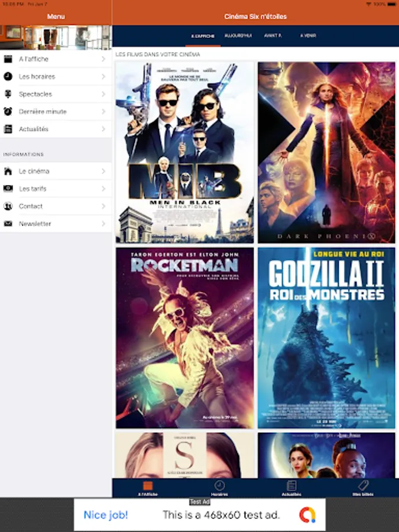
Task: Tap the newspaper icon beside Actualités
Action: (8, 129)
